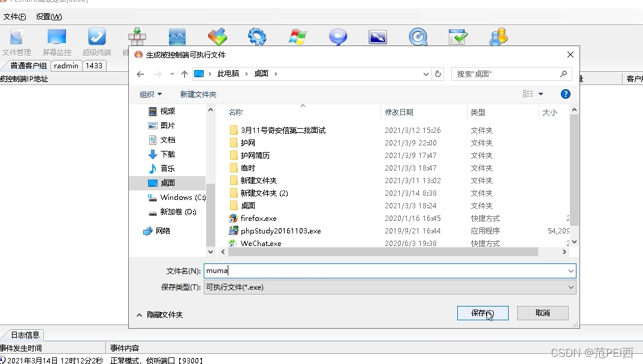Viewport: 643px width, 364px height.
Task: Click the colorful cube toolbar icon
Action: point(217,37)
